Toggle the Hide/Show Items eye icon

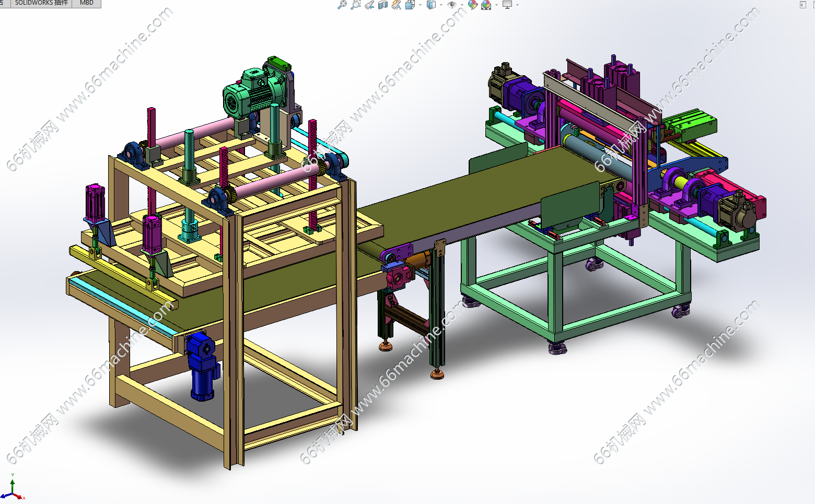click(452, 5)
